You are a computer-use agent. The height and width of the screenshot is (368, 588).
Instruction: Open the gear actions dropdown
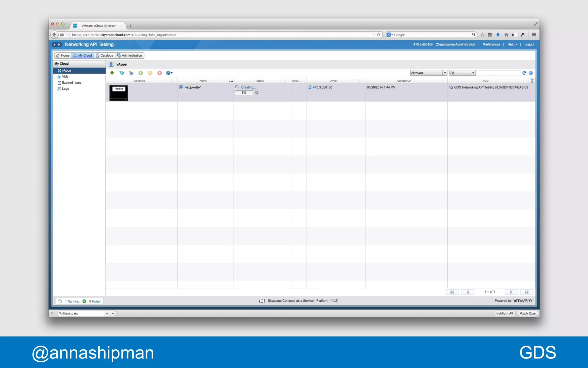(x=169, y=73)
